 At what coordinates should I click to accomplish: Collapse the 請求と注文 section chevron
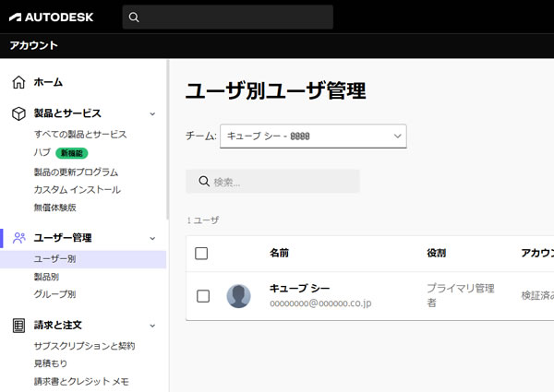pyautogui.click(x=152, y=326)
